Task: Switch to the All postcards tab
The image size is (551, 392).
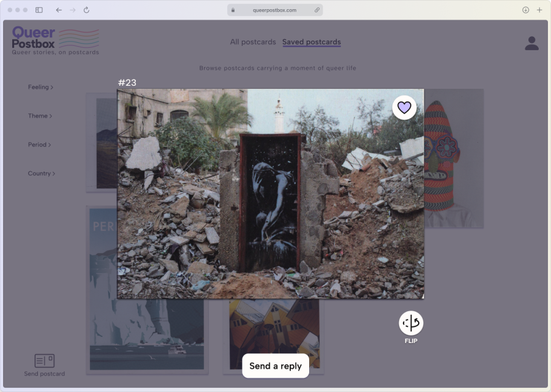Action: point(253,42)
